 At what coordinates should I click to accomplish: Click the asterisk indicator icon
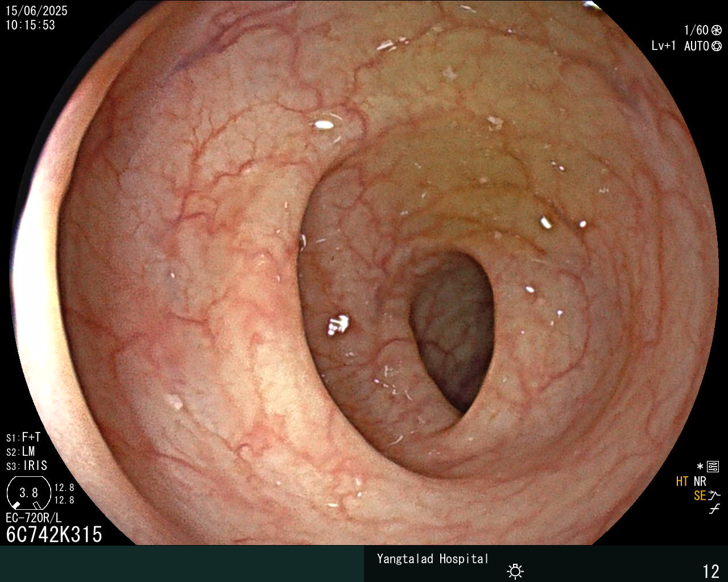tap(700, 467)
